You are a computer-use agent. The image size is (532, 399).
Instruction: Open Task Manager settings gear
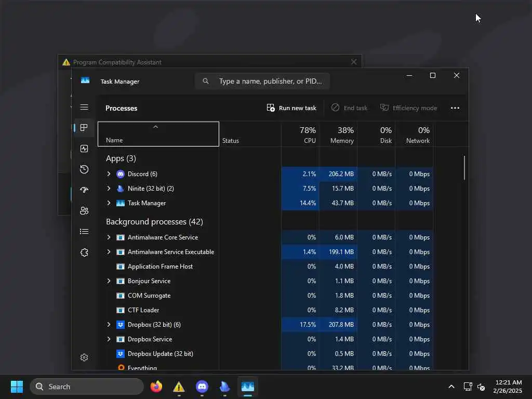[84, 357]
